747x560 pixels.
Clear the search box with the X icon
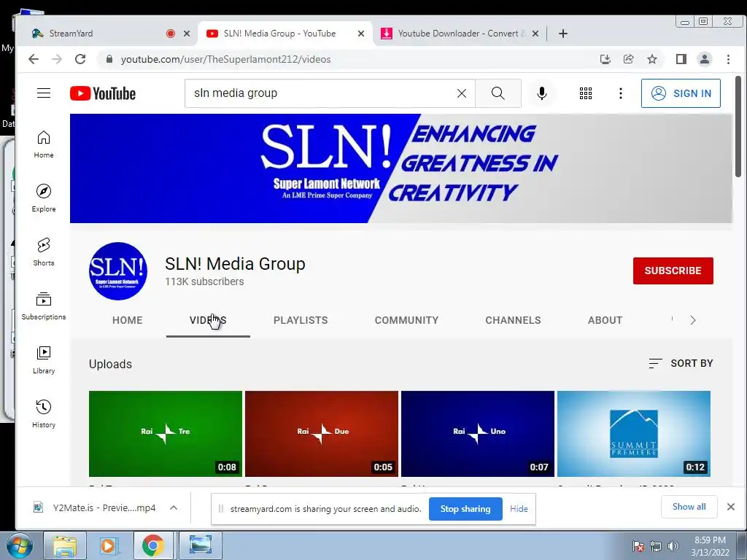[x=461, y=93]
